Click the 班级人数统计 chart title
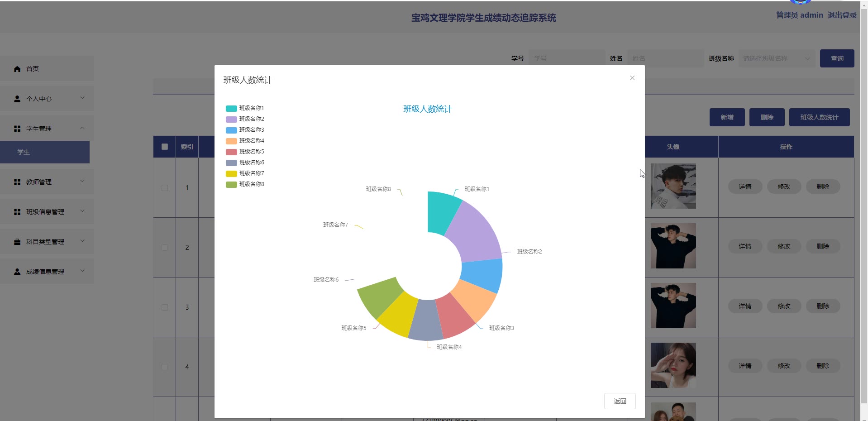The width and height of the screenshot is (868, 421). coord(427,109)
